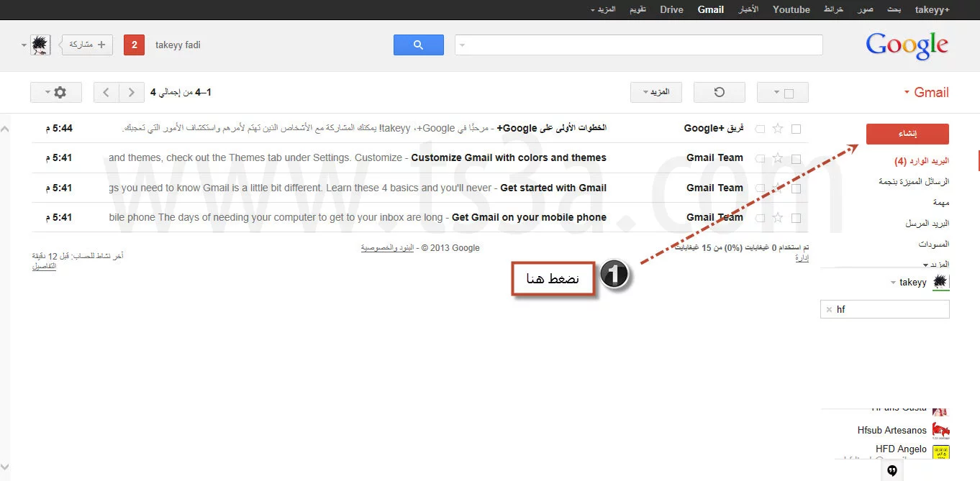Screen dimensions: 980x481
Task: Open Youtube from the top bar
Action: click(791, 10)
